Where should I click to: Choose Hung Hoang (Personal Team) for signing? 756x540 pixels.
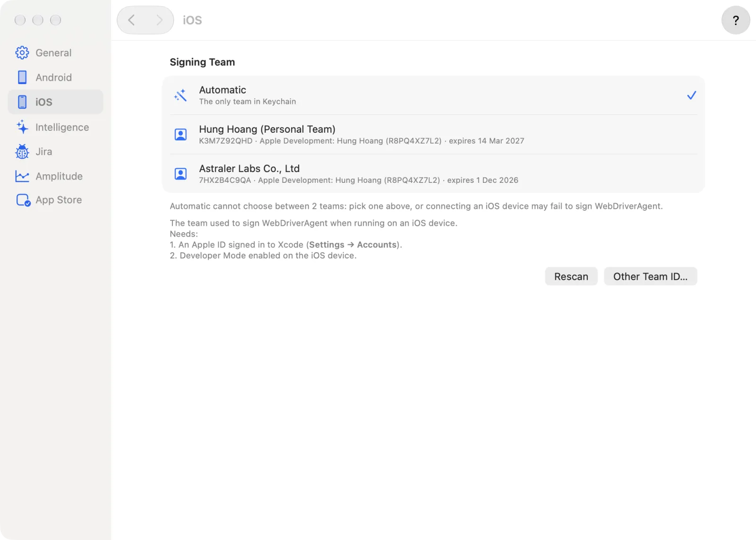(x=433, y=135)
